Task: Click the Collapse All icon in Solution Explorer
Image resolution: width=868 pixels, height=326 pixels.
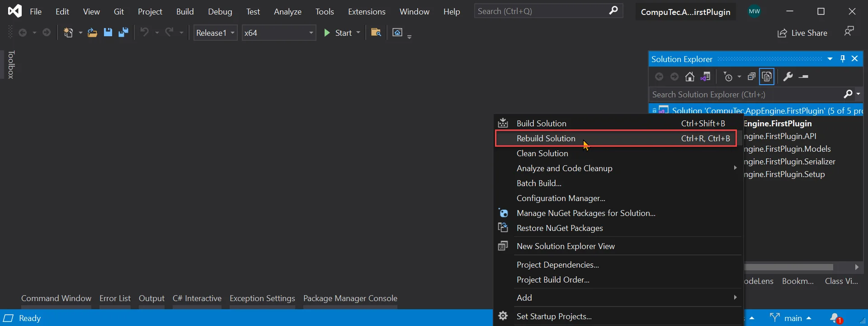Action: [751, 77]
